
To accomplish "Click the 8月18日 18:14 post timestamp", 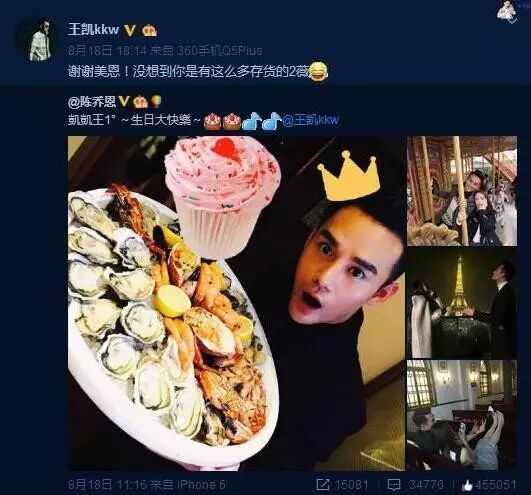I will 108,51.
